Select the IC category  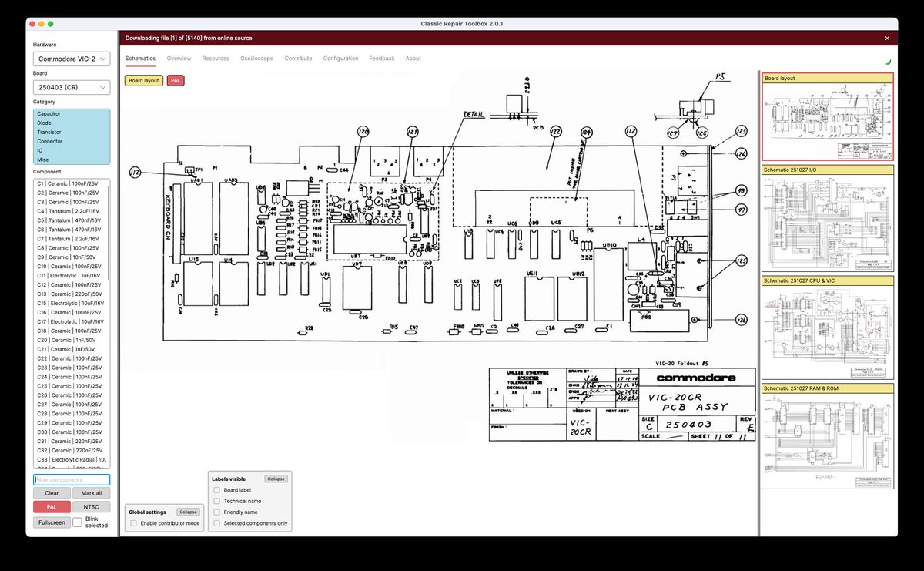(x=72, y=150)
